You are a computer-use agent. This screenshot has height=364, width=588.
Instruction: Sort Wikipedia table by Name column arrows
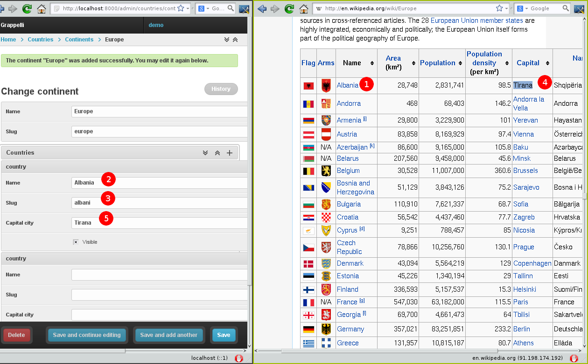click(372, 63)
